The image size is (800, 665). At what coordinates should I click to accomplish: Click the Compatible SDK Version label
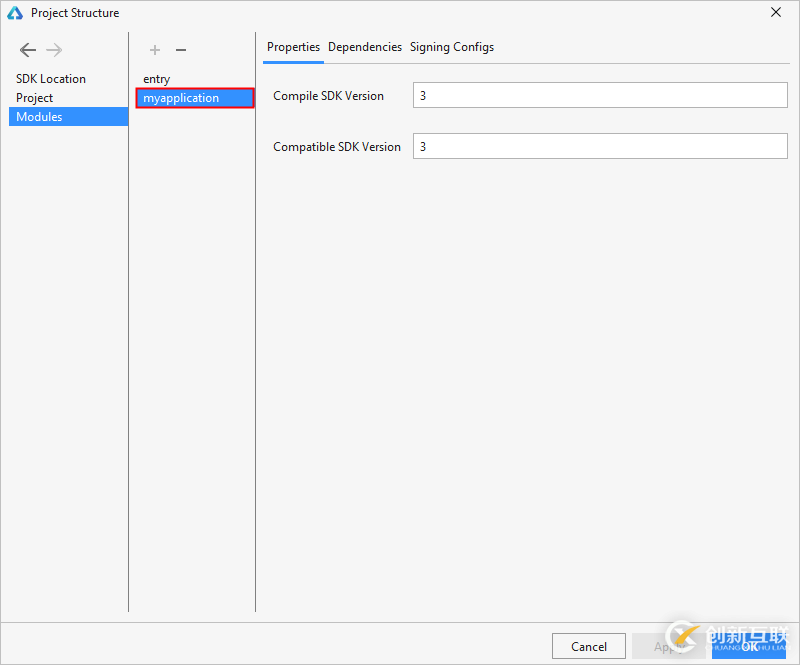[x=337, y=147]
